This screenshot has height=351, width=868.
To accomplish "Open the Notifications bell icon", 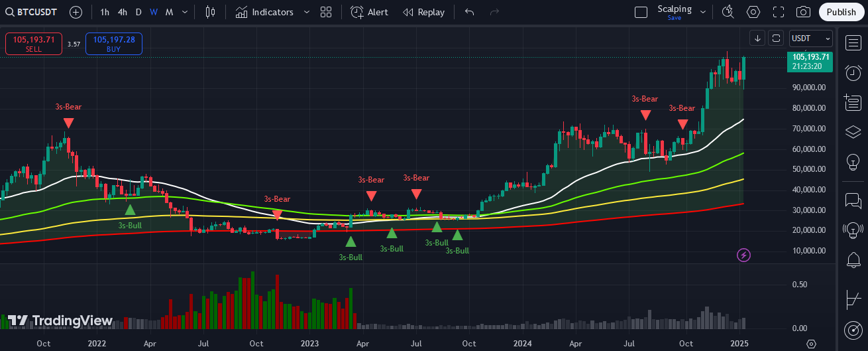I will click(x=853, y=260).
